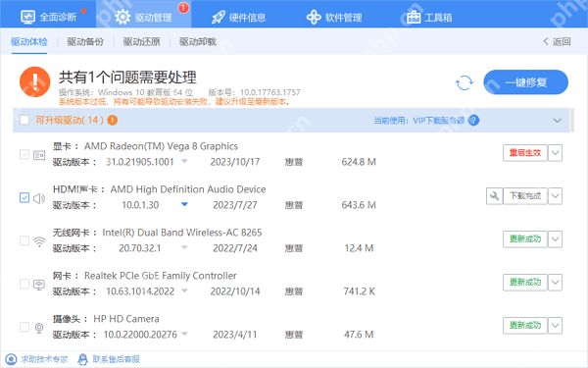The image size is (588, 368).
Task: Select the 驱动卸载 sub-tab
Action: click(x=198, y=41)
